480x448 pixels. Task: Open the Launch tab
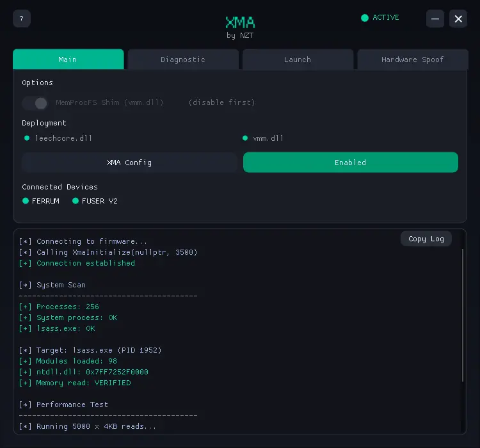[298, 60]
